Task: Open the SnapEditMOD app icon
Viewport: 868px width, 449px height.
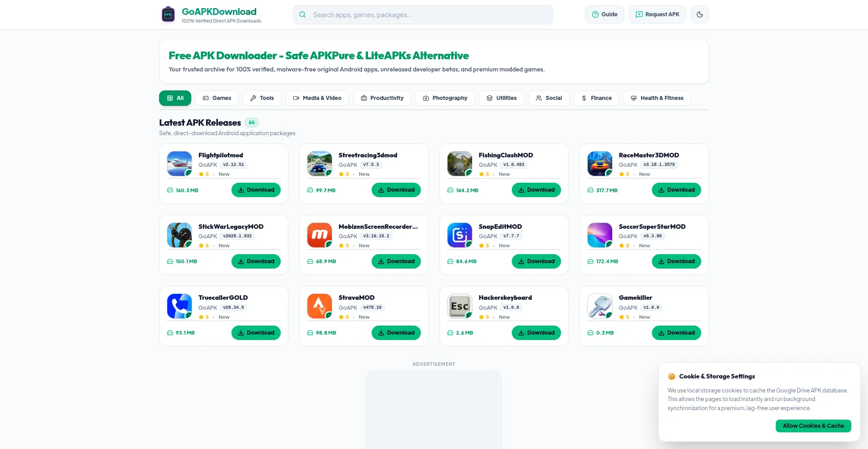Action: pos(460,235)
